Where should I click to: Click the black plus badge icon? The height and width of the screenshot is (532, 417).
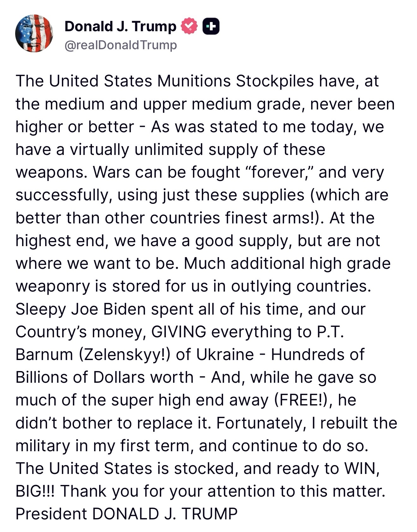pos(211,27)
